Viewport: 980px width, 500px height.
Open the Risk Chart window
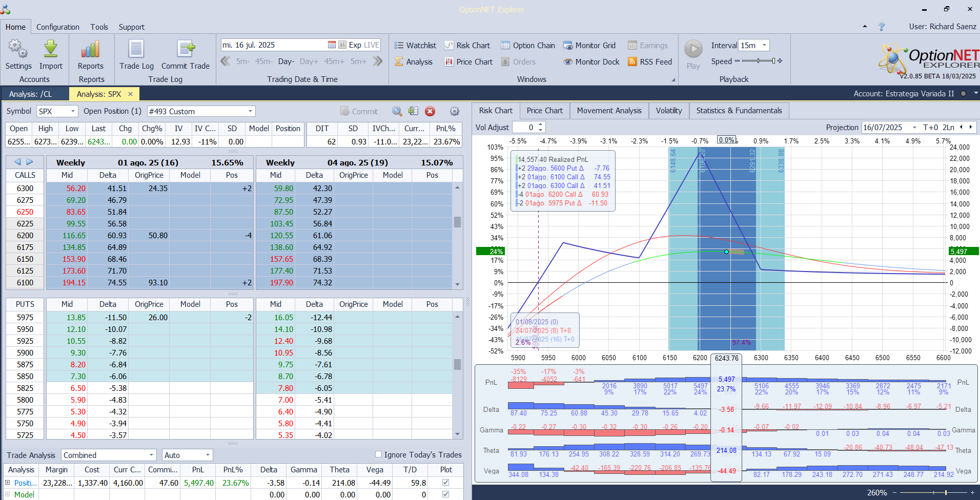(x=467, y=46)
